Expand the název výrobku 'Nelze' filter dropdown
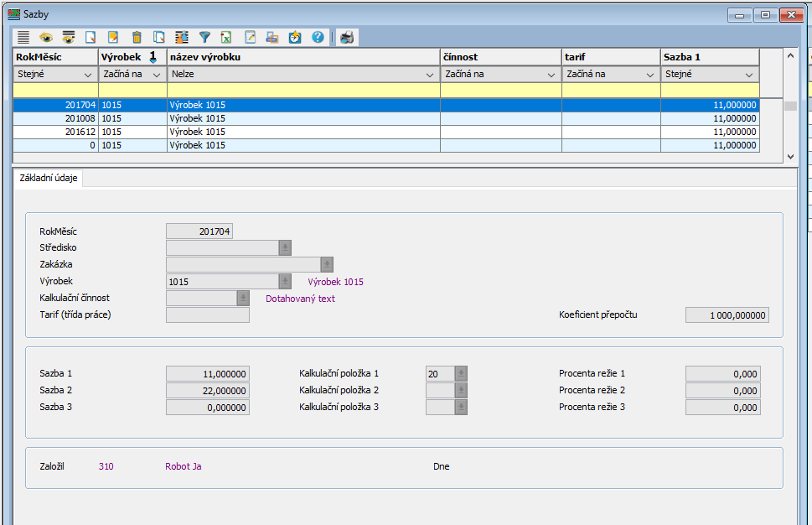 click(303, 75)
